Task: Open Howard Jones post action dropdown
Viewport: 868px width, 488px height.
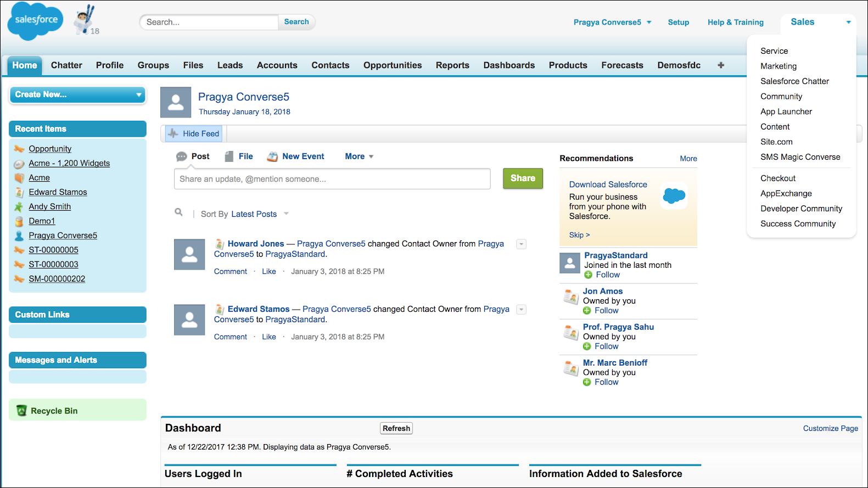Action: (x=522, y=244)
